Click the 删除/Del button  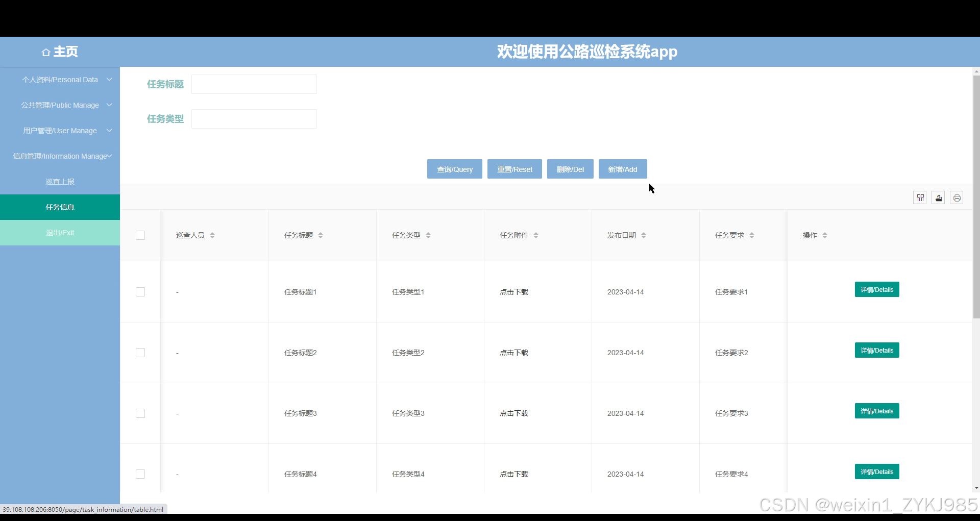click(x=570, y=169)
